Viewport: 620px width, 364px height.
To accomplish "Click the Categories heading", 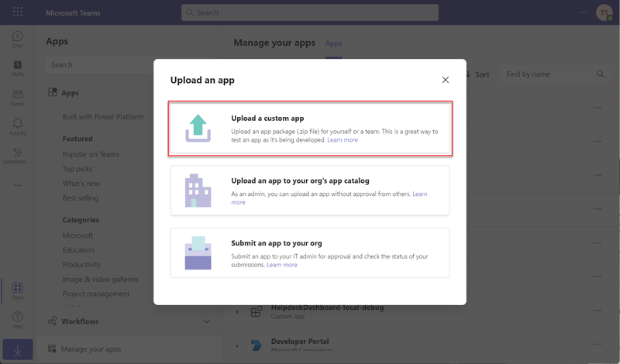I will tap(81, 220).
